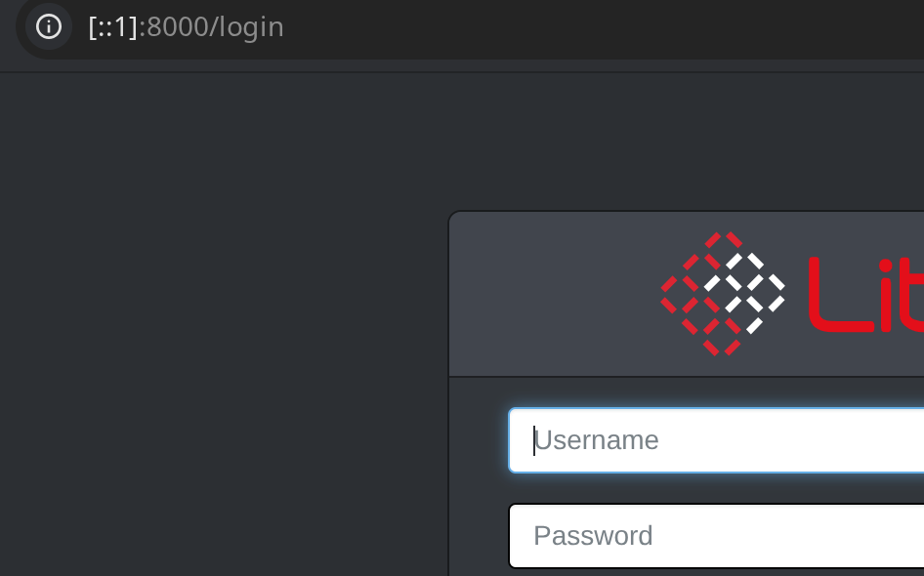Click the blinking text cursor in the Username box

pos(534,440)
